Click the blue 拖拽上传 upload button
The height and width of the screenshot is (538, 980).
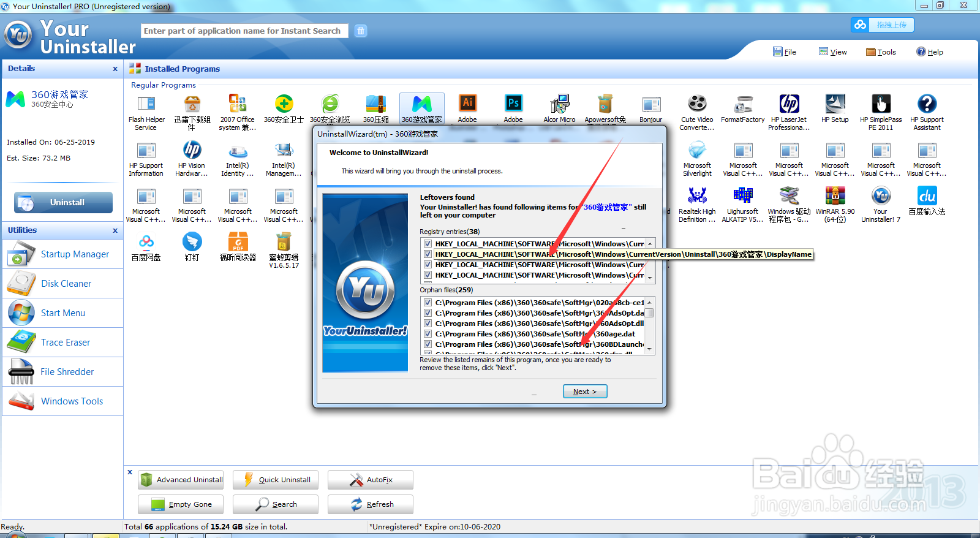(x=882, y=25)
